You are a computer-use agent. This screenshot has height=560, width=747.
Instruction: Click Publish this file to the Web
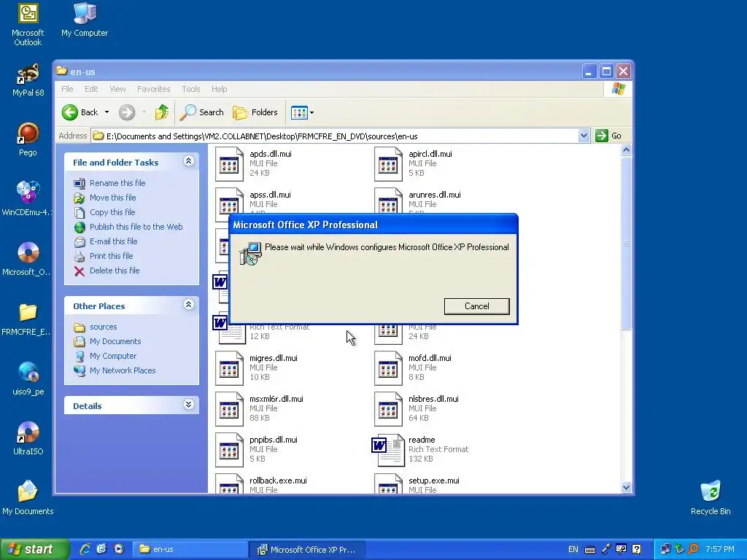pos(136,227)
